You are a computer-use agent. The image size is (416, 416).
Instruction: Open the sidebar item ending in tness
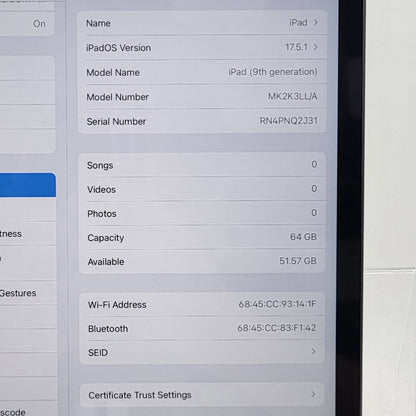28,234
